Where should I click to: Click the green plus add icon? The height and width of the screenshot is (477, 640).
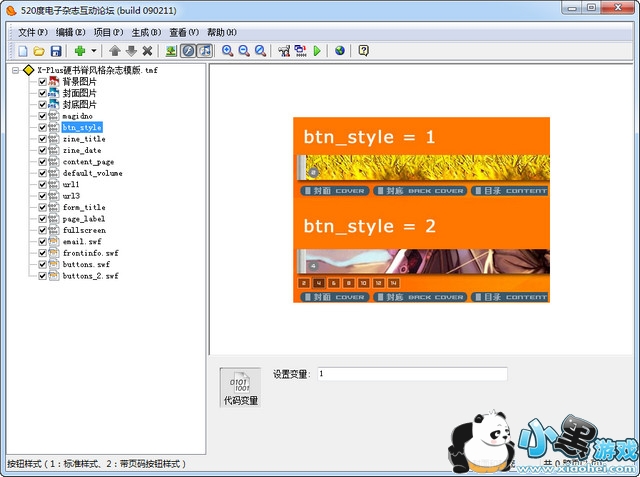pyautogui.click(x=79, y=50)
